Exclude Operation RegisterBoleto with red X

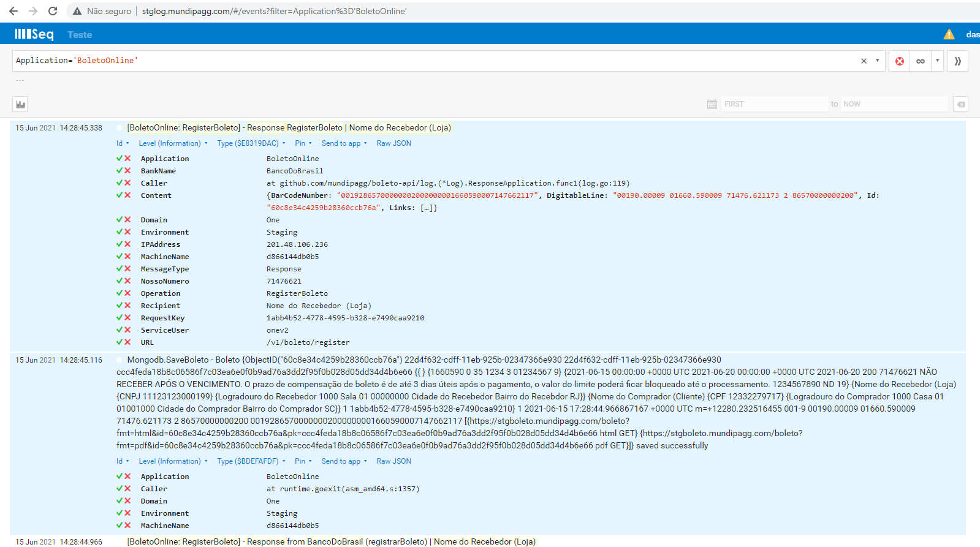[127, 293]
